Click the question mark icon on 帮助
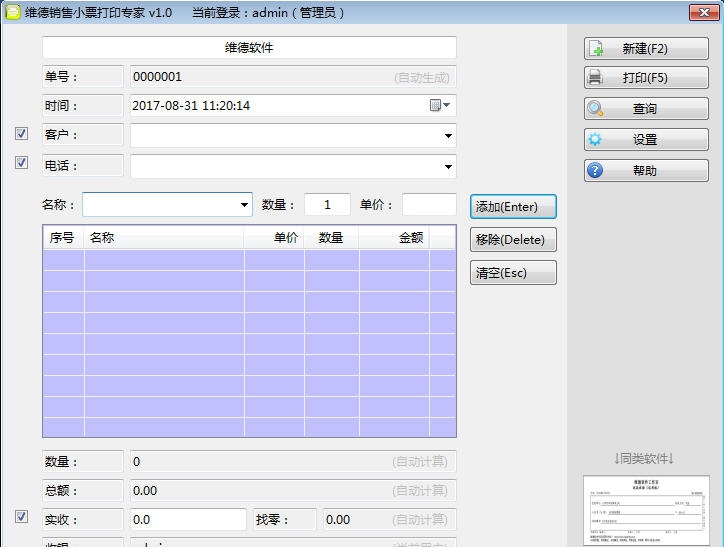This screenshot has height=547, width=724. point(596,171)
